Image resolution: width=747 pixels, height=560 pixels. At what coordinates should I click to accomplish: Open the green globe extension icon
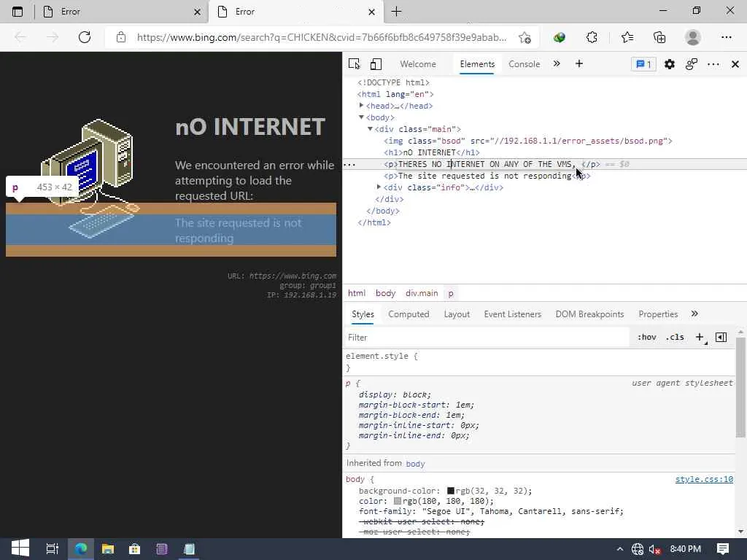560,38
